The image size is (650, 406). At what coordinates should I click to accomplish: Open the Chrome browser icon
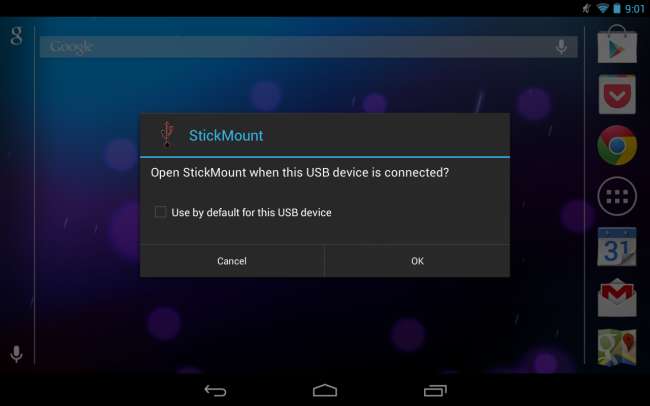coord(617,145)
